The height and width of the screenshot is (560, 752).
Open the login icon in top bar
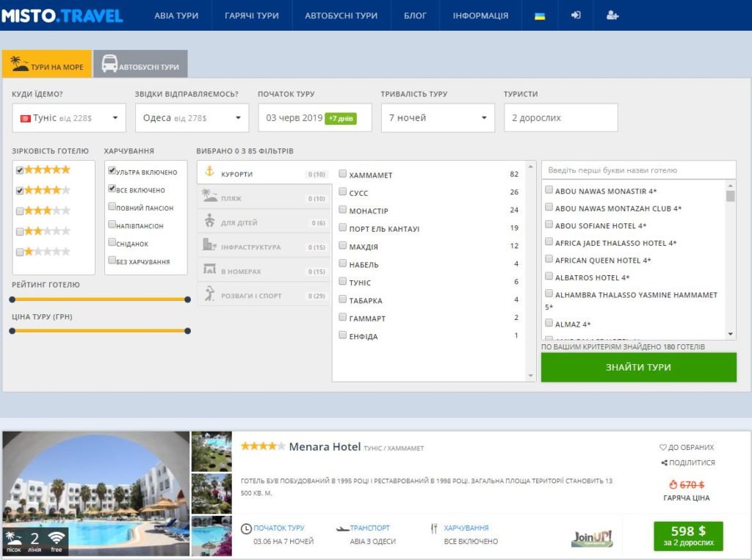click(x=576, y=15)
